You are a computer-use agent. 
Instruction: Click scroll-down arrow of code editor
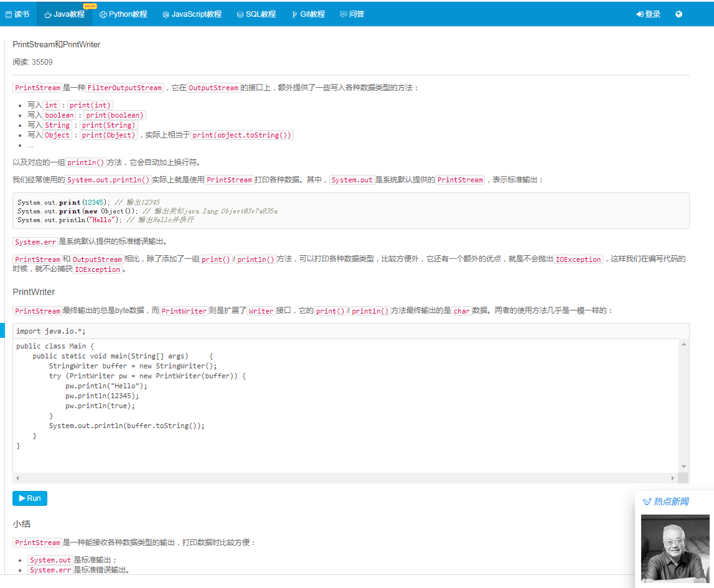(683, 467)
